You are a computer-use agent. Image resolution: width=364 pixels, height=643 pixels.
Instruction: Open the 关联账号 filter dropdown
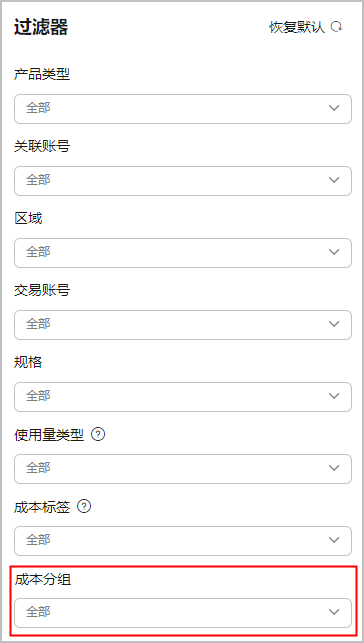click(x=183, y=181)
